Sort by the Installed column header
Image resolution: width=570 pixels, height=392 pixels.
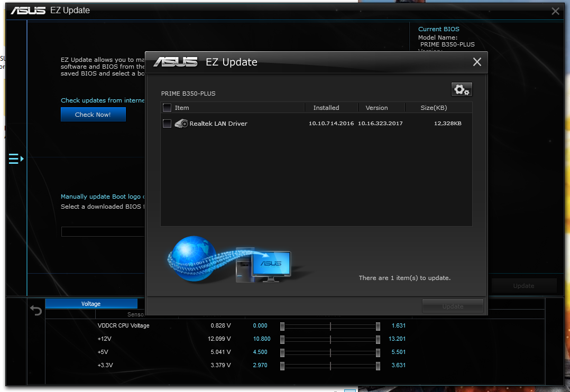[326, 108]
